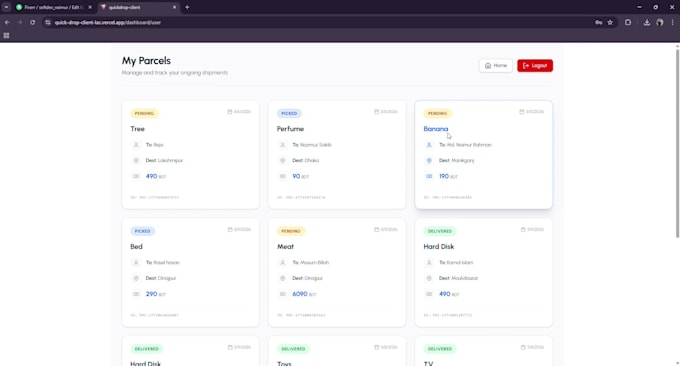Open the browser extensions menu
Image resolution: width=680 pixels, height=366 pixels.
pyautogui.click(x=628, y=23)
